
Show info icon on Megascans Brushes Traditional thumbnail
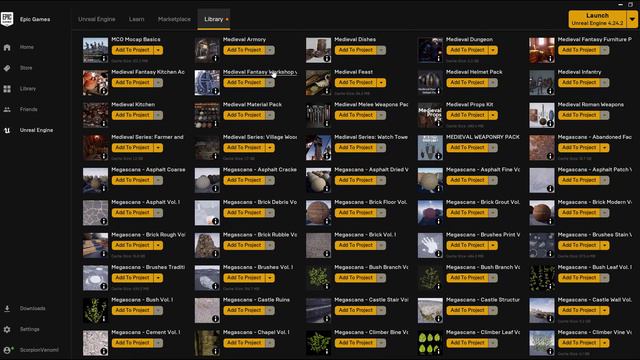[104, 286]
